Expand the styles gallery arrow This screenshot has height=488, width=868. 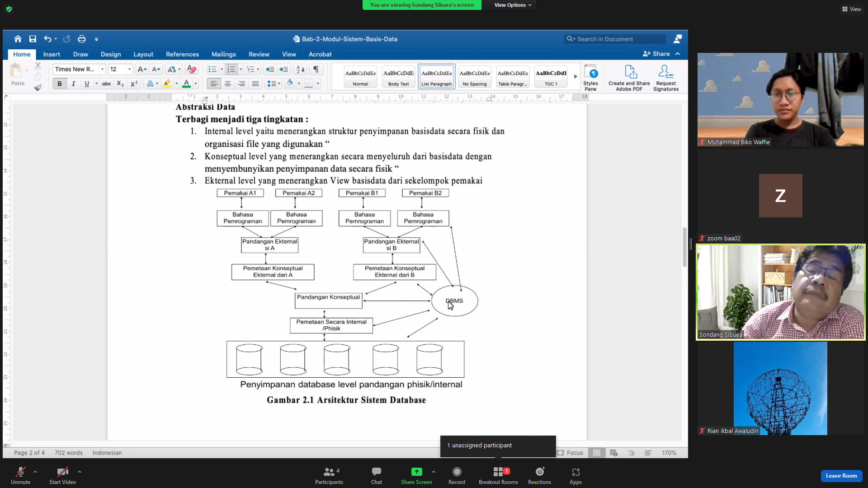pos(576,76)
